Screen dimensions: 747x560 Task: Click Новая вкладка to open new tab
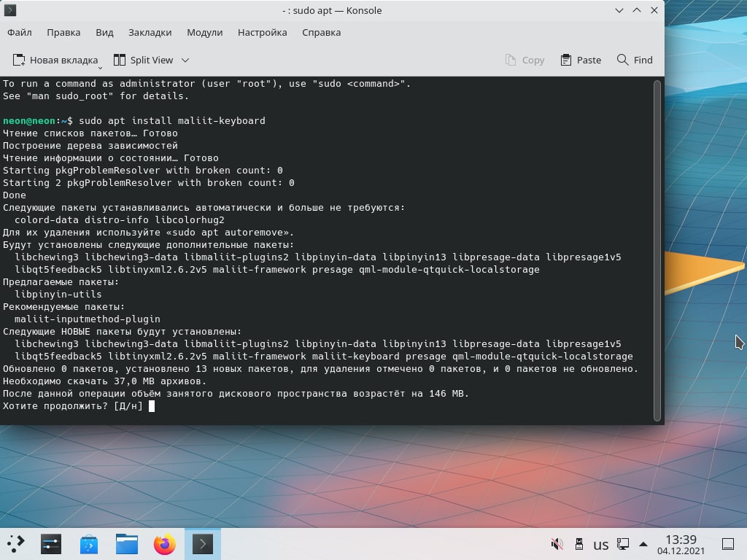point(54,60)
